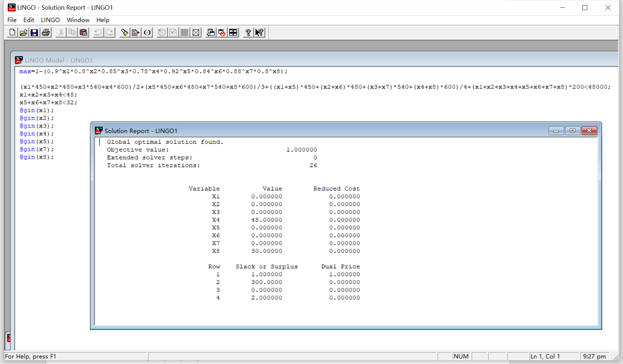This screenshot has height=364, width=623.
Task: Click the Paste clipboard icon
Action: [83, 32]
